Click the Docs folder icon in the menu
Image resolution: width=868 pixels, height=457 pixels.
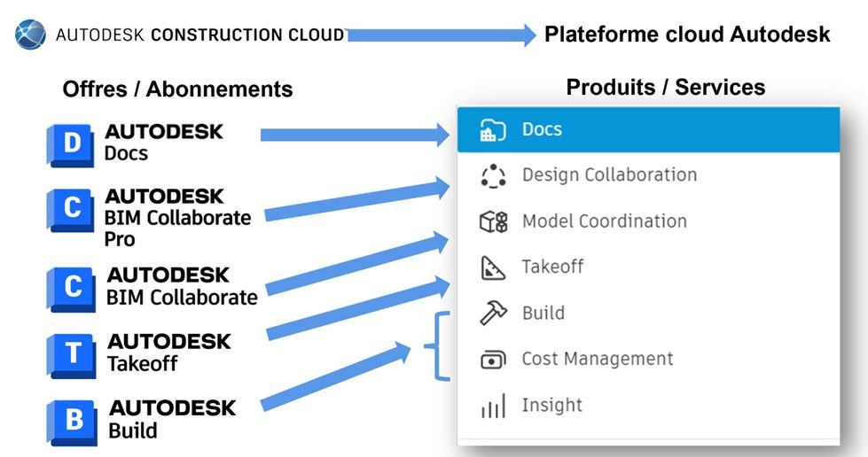[x=493, y=129]
